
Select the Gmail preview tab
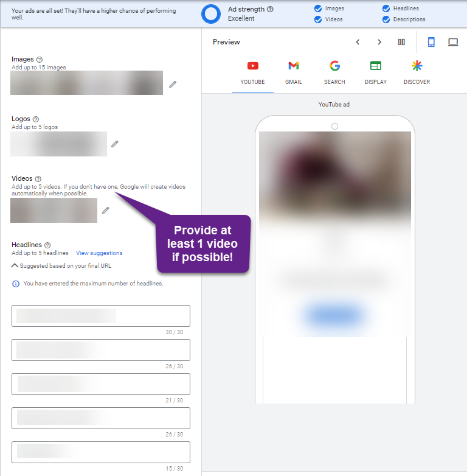coord(293,72)
